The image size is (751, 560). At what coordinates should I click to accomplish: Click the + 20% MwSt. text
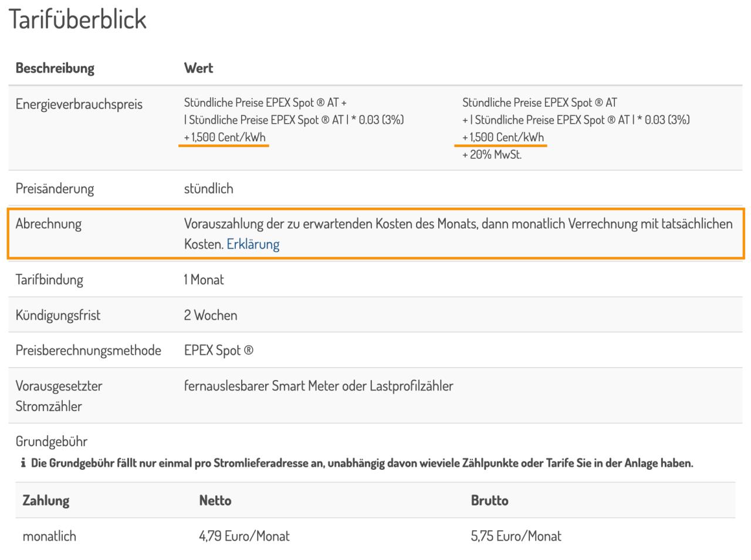point(492,155)
